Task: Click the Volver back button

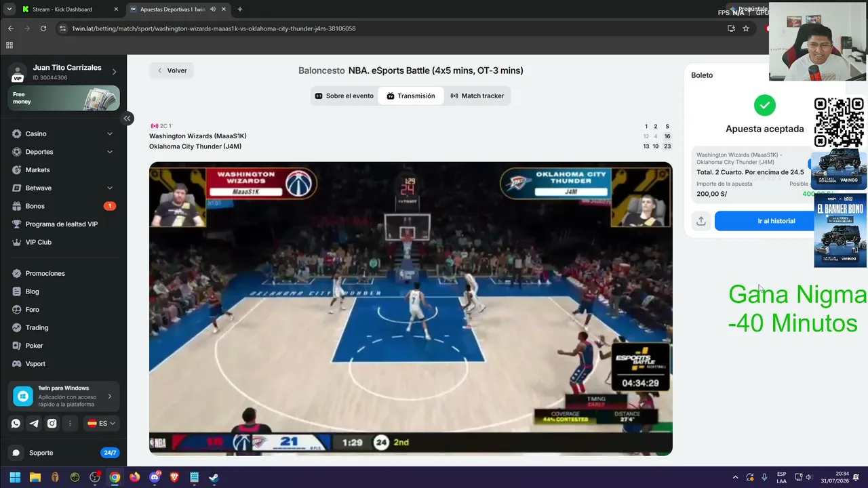Action: point(172,70)
